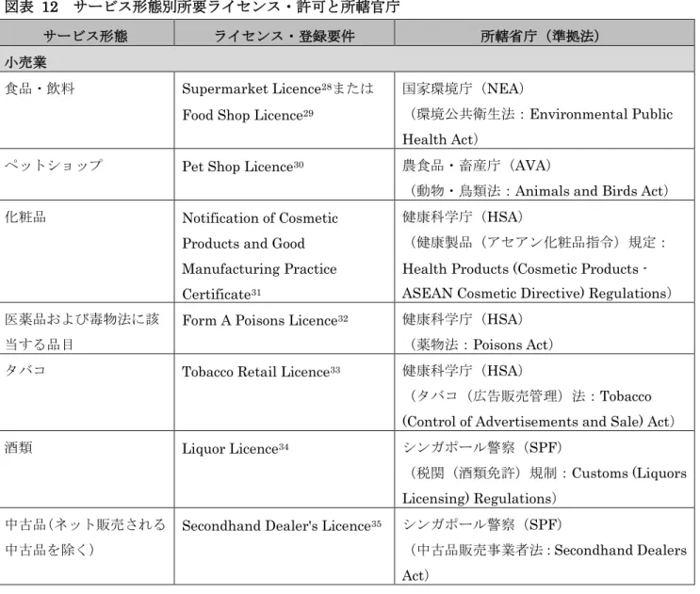Click the table title 図表 12 caption

pyautogui.click(x=203, y=8)
